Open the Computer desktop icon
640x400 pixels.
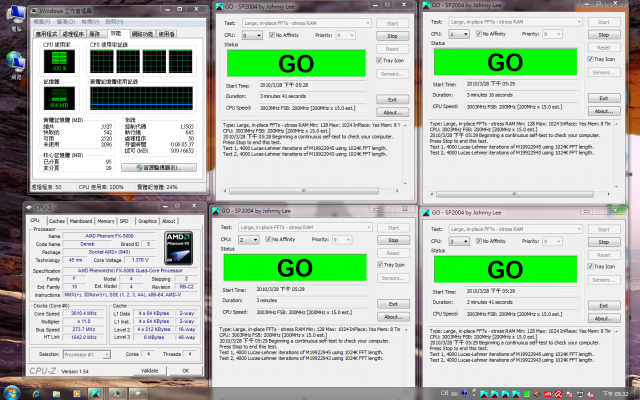[x=16, y=16]
